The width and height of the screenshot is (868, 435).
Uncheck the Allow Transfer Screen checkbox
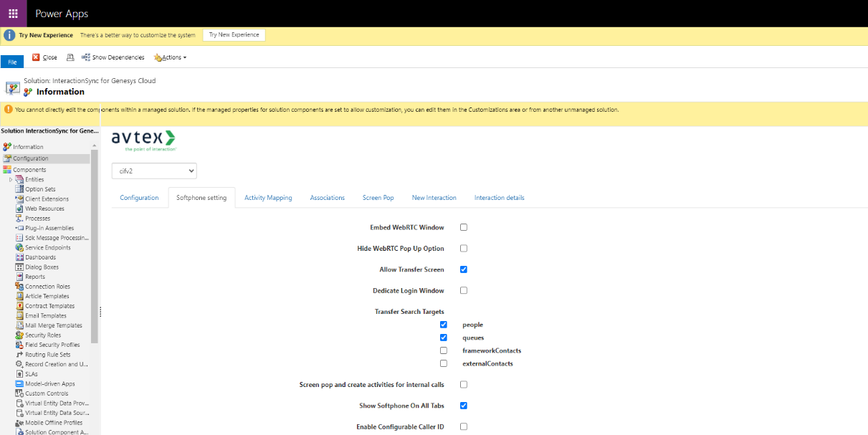pos(464,269)
